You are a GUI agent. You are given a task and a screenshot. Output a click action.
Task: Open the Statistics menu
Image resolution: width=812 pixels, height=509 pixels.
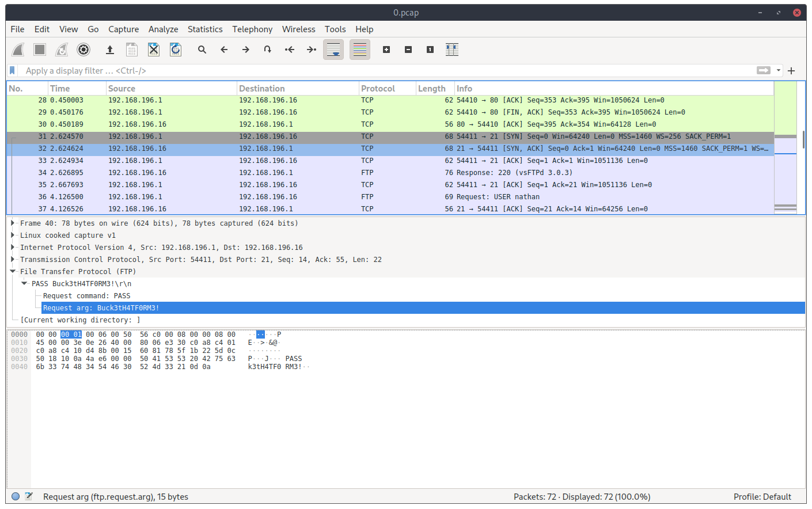click(x=205, y=29)
